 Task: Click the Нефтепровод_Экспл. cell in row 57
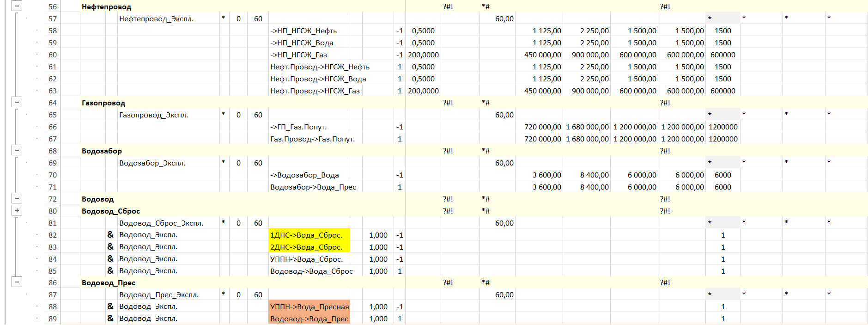point(156,19)
